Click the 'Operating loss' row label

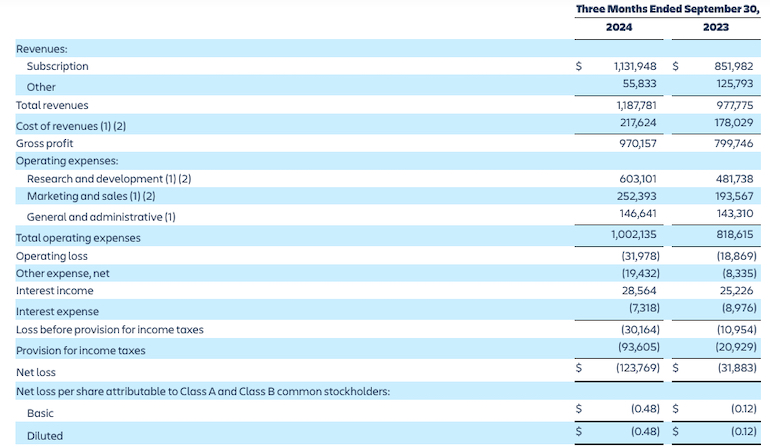pos(52,256)
